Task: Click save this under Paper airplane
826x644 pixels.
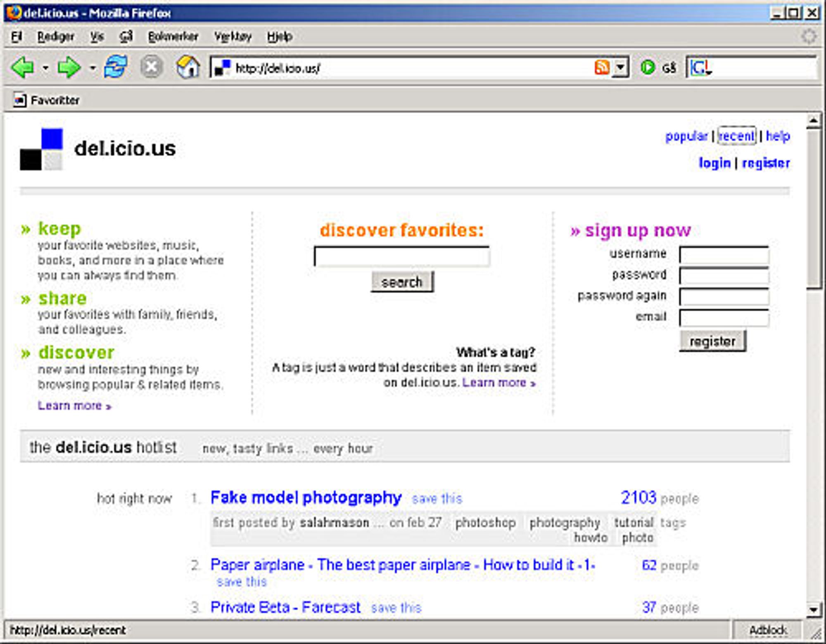Action: (x=242, y=582)
